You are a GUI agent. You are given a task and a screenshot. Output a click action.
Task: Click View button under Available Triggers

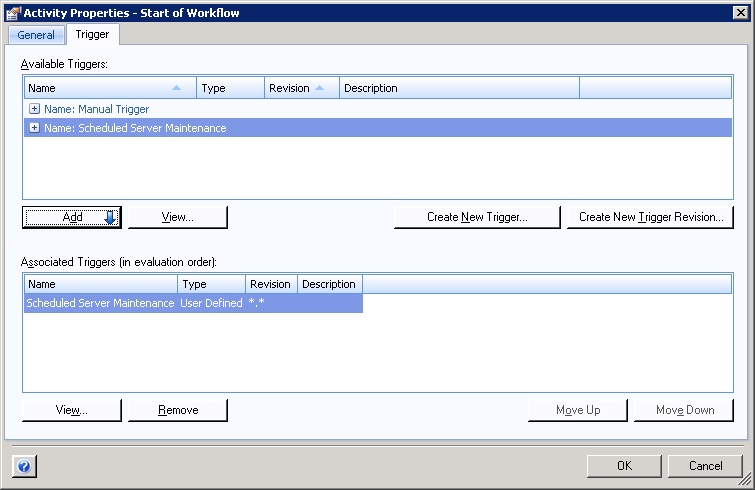click(x=178, y=217)
